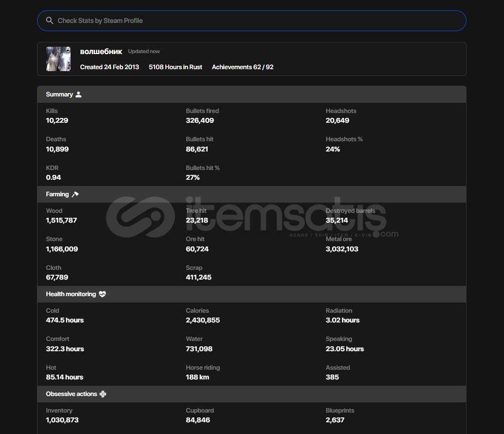Select Hot value 85.14 hours
This screenshot has width=504, height=434.
(x=64, y=377)
